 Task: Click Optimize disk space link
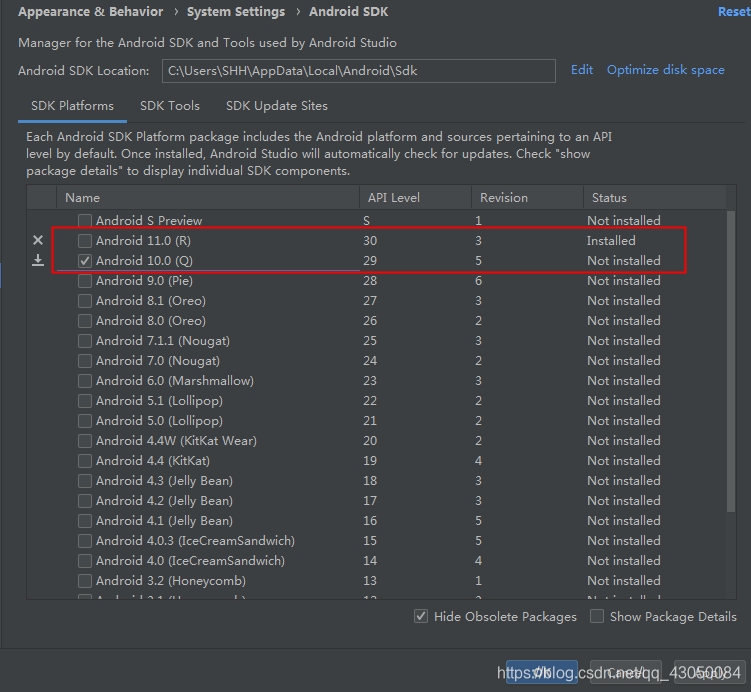(x=666, y=70)
